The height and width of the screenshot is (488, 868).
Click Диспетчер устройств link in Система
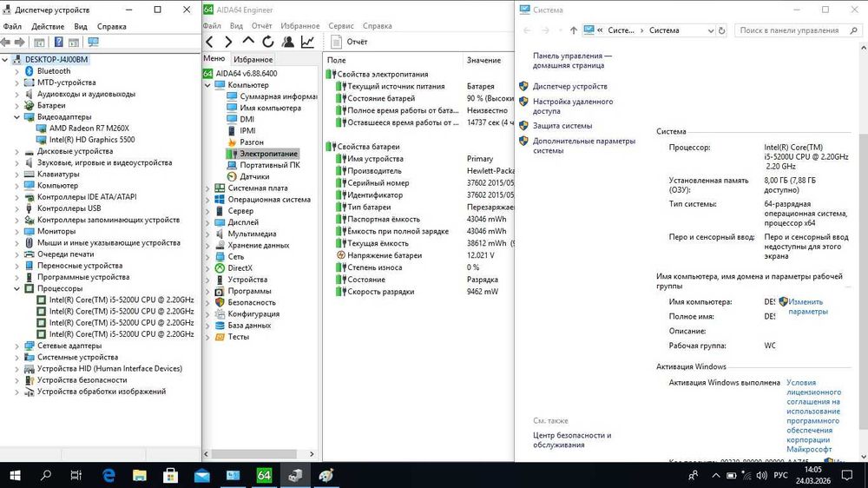[569, 87]
